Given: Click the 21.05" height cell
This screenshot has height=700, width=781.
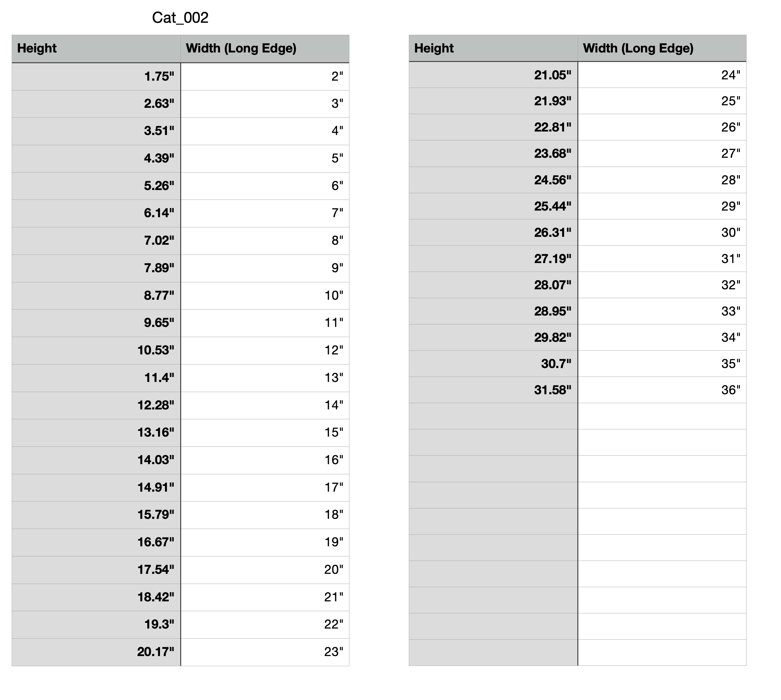Looking at the screenshot, I should pos(493,75).
